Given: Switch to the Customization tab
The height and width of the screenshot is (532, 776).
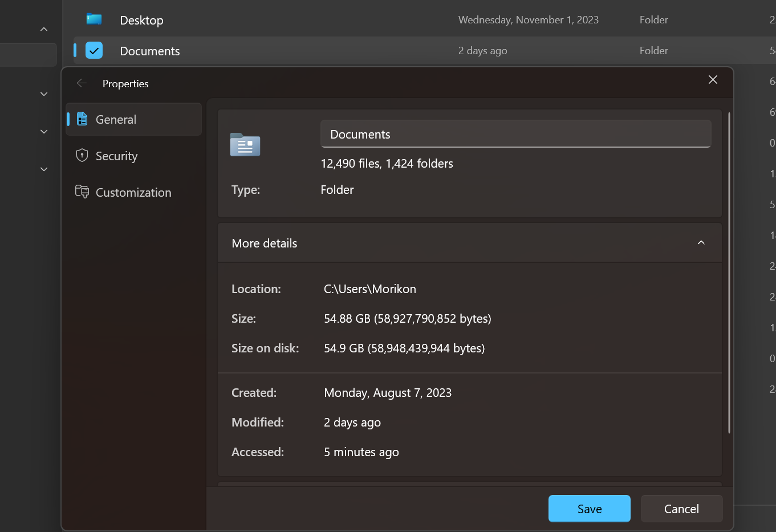Looking at the screenshot, I should [134, 192].
